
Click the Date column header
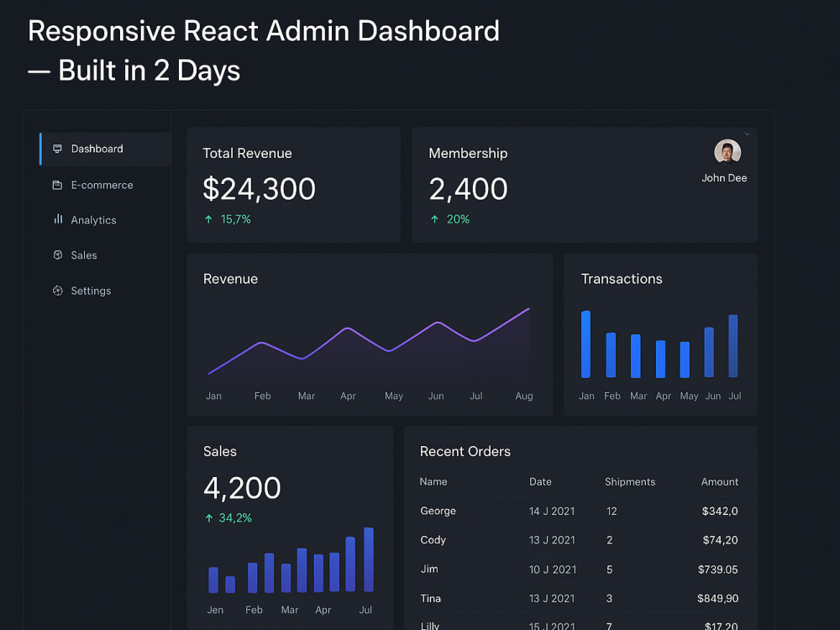coord(540,481)
